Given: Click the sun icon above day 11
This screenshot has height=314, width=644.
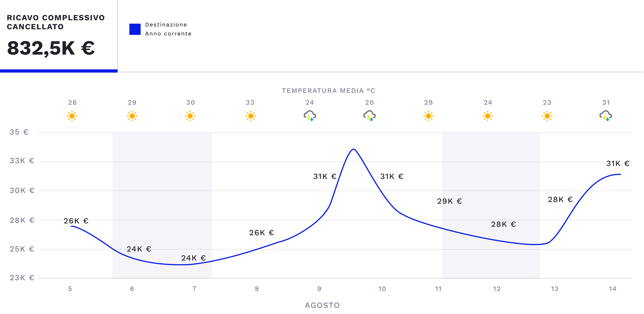Looking at the screenshot, I should [428, 116].
